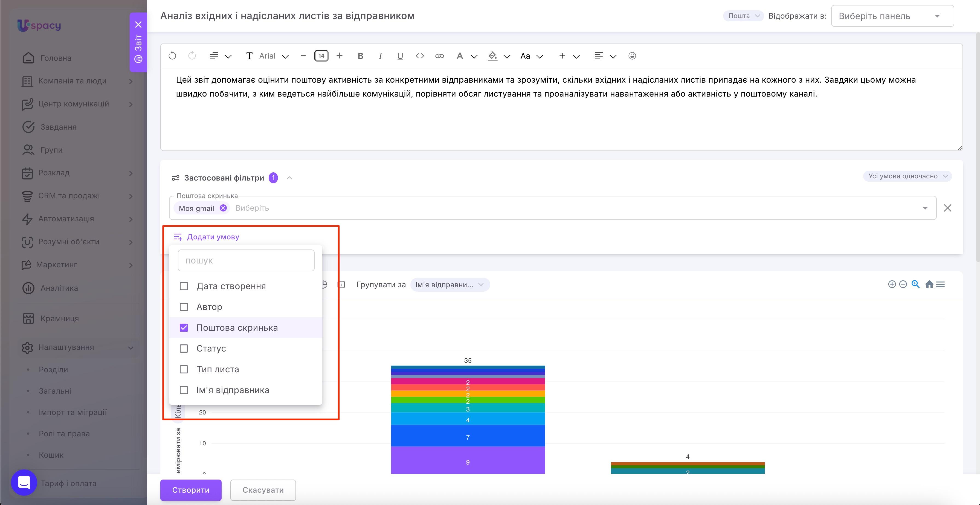Insert a hyperlink with the link icon
980x505 pixels.
[x=439, y=56]
